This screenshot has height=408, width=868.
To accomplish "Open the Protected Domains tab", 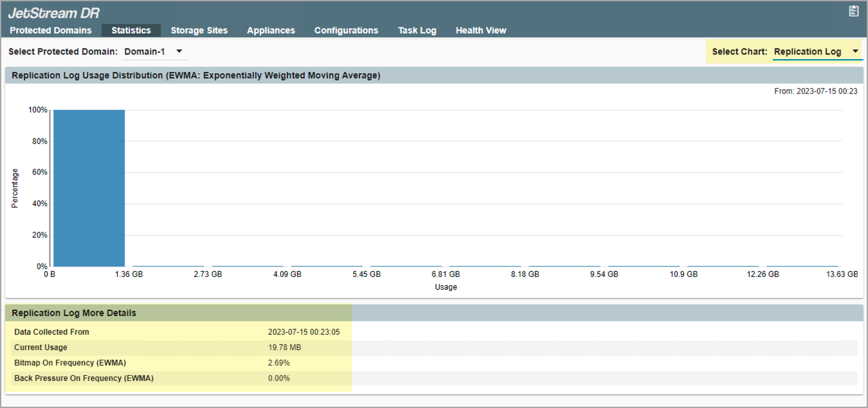I will coord(51,30).
